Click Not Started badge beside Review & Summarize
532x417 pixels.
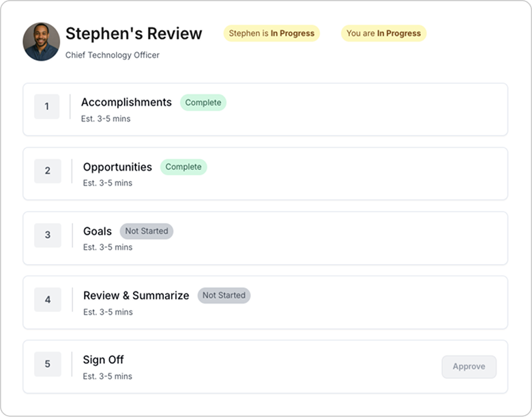point(224,296)
